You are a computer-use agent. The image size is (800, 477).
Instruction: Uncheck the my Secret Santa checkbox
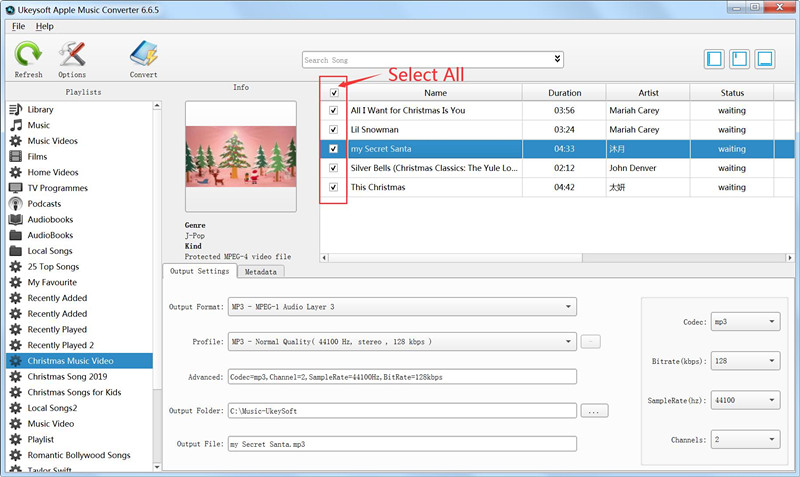333,149
